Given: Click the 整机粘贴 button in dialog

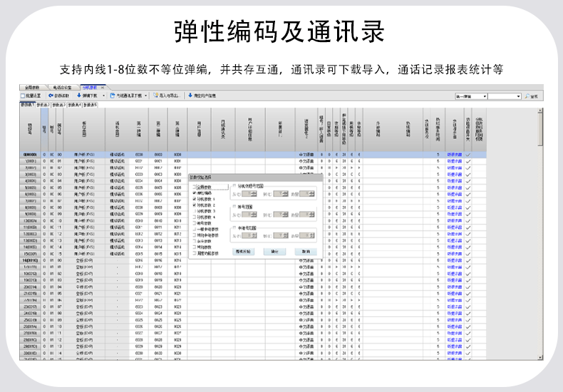Looking at the screenshot, I should coord(243,252).
